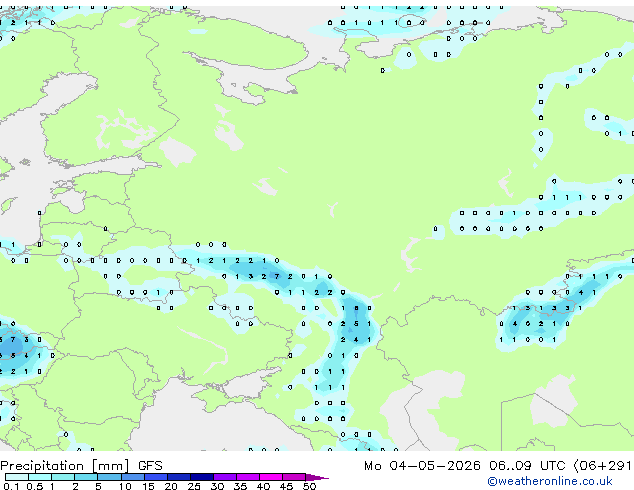Click the legend label '30'
The height and width of the screenshot is (490, 634).
217,486
